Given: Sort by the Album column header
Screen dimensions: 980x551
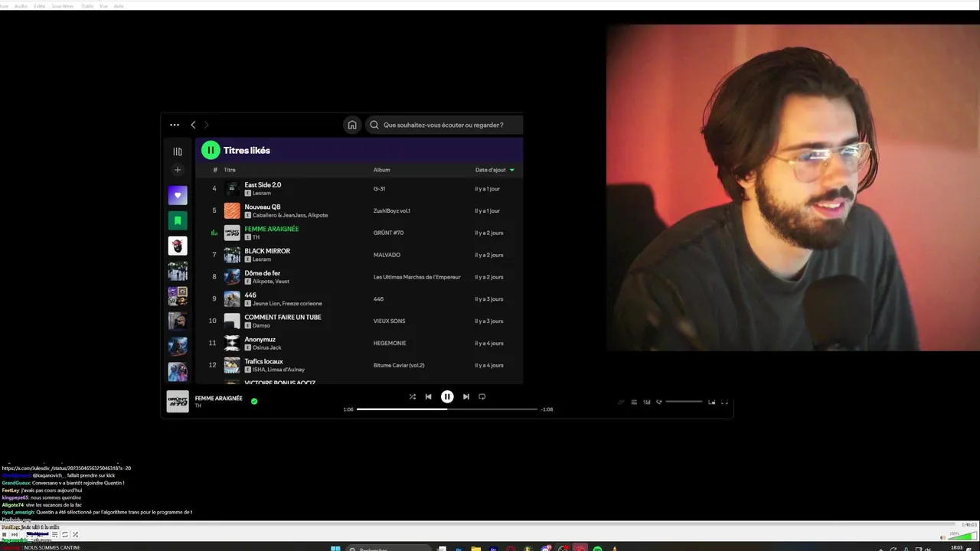Looking at the screenshot, I should pos(381,170).
